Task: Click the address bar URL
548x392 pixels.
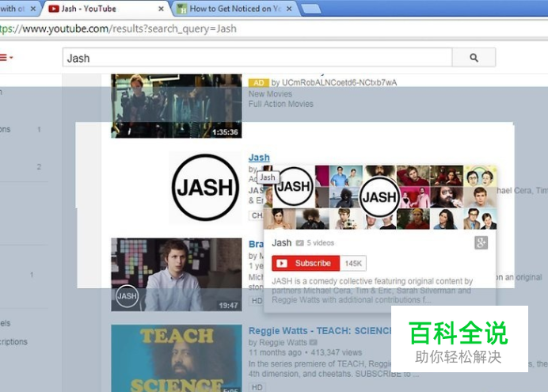Action: coord(118,29)
